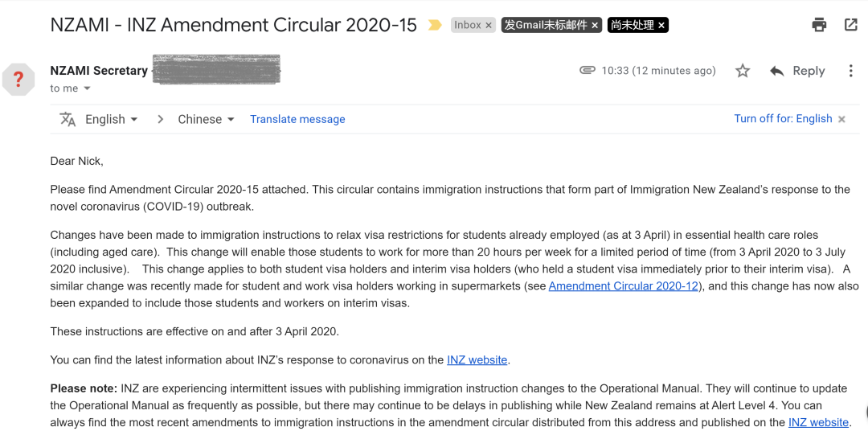
Task: Open the Amendment Circular 2020-12 link
Action: (x=623, y=286)
